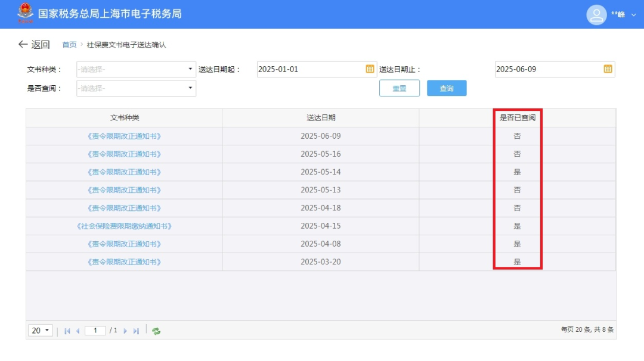This screenshot has height=361, width=644.
Task: Open the page size dropdown showing 20
Action: (x=41, y=331)
